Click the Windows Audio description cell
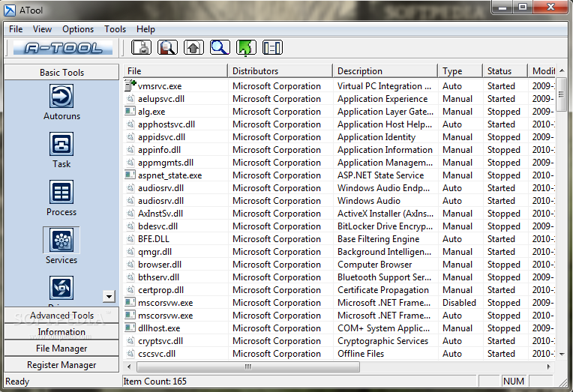 [369, 201]
